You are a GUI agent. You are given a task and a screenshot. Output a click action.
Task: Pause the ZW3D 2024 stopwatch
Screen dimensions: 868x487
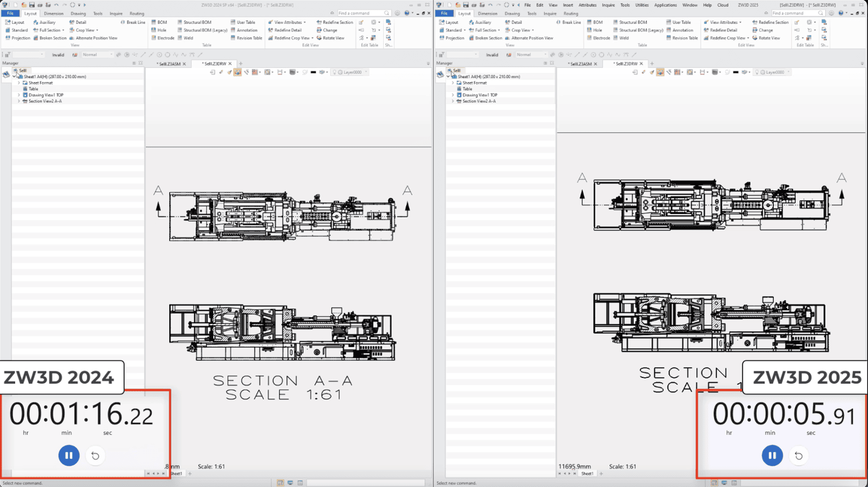point(69,456)
